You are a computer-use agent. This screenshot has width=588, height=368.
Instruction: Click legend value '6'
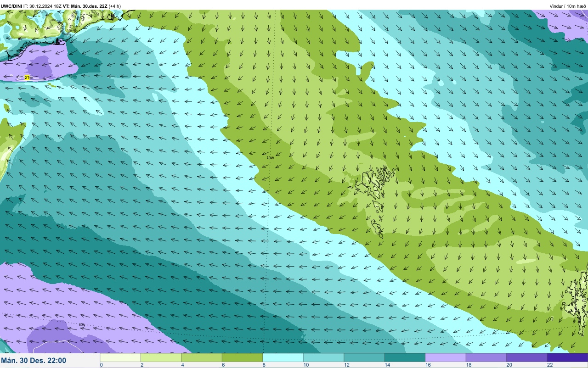pos(223,365)
